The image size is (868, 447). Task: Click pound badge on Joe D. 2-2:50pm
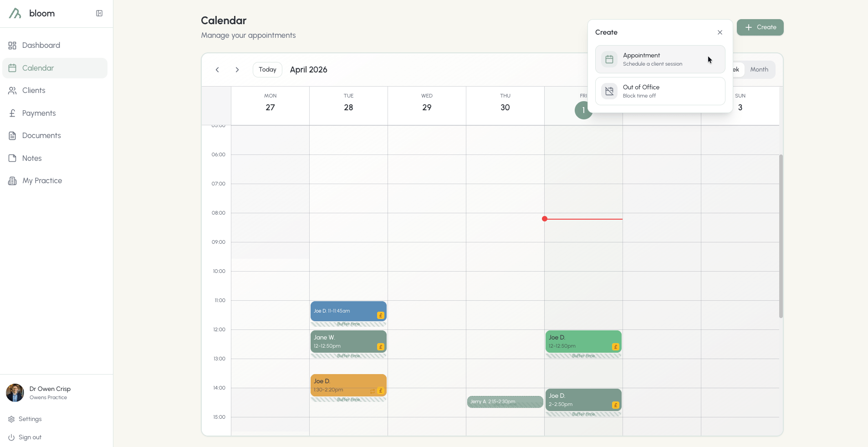pos(616,405)
